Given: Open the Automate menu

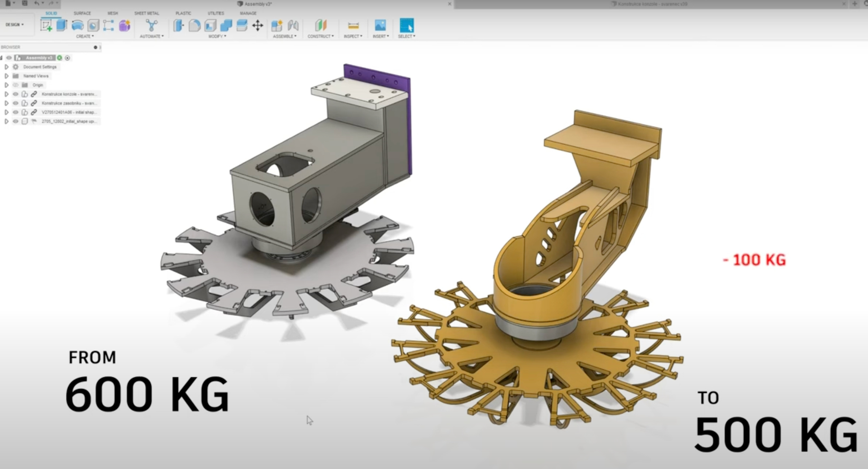Looking at the screenshot, I should point(151,36).
